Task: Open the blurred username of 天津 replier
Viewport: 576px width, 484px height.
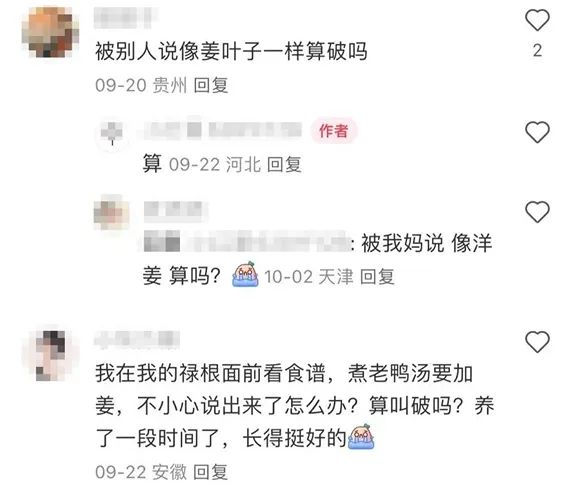Action: [175, 211]
